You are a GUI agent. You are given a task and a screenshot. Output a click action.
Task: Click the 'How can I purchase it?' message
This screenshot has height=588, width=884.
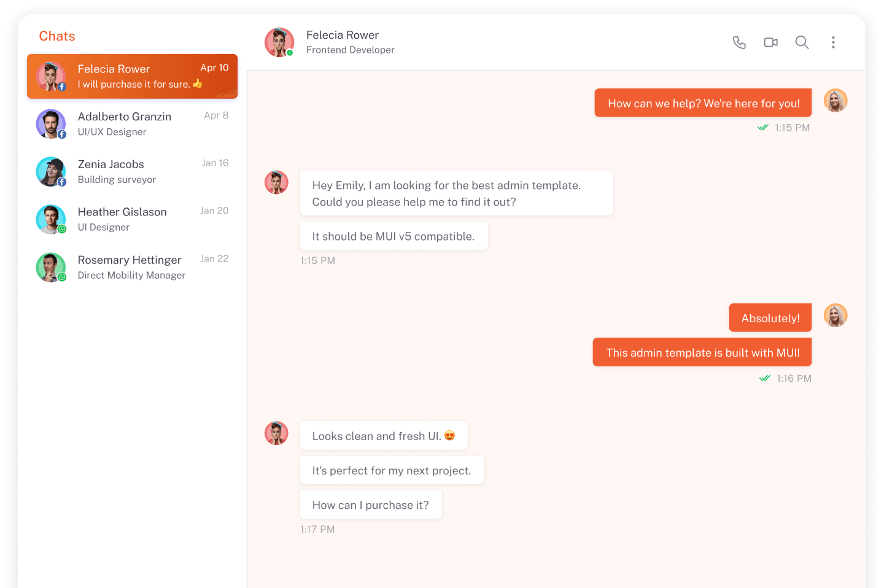(x=370, y=505)
